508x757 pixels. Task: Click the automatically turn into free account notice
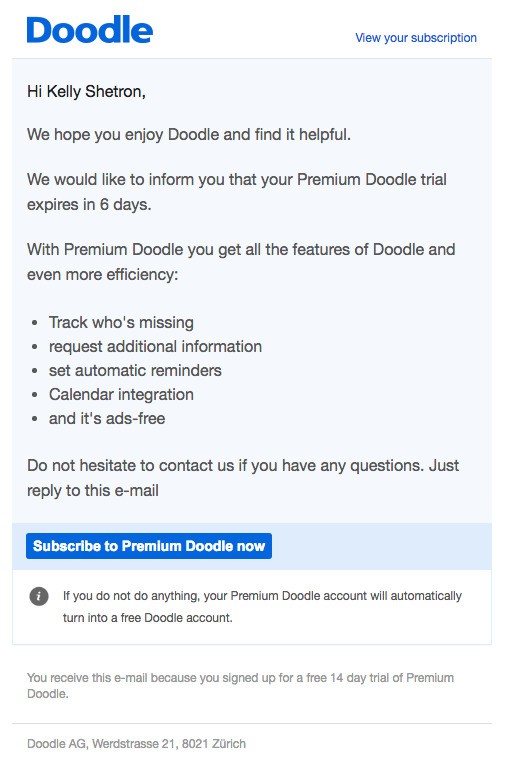coord(262,606)
